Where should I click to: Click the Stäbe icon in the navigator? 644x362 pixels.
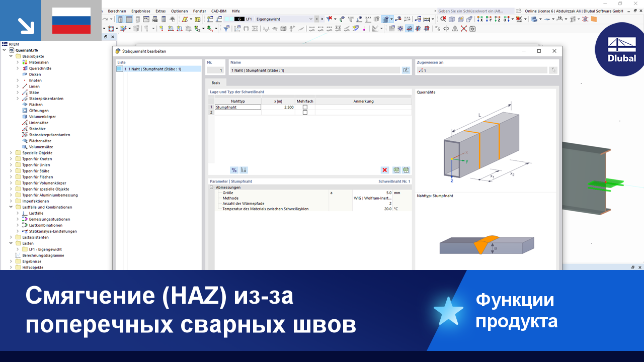coord(25,93)
